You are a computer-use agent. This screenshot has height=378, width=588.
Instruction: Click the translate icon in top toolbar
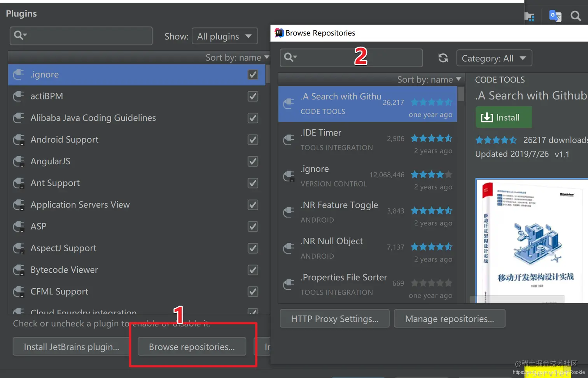[x=555, y=16]
